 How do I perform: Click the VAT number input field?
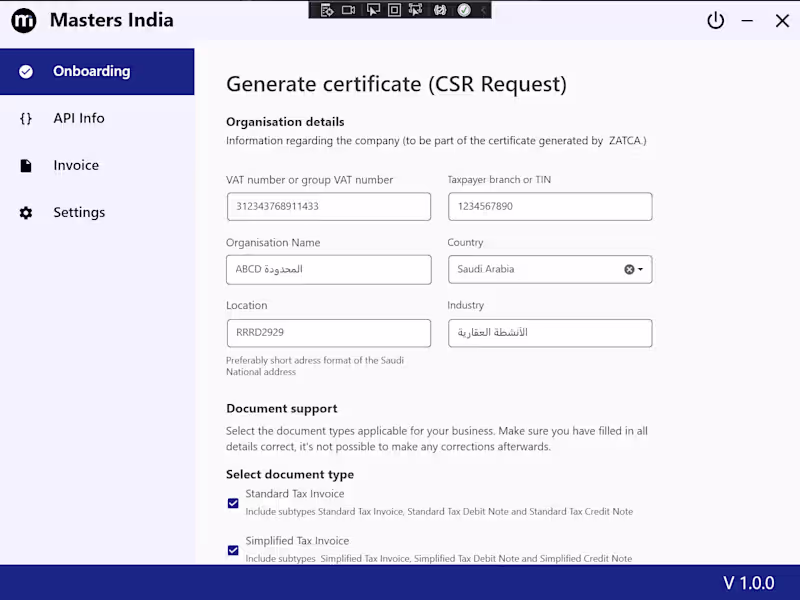pos(328,207)
